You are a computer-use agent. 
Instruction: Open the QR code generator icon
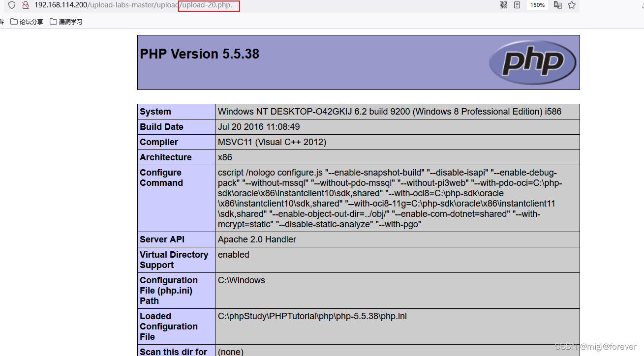coord(503,5)
